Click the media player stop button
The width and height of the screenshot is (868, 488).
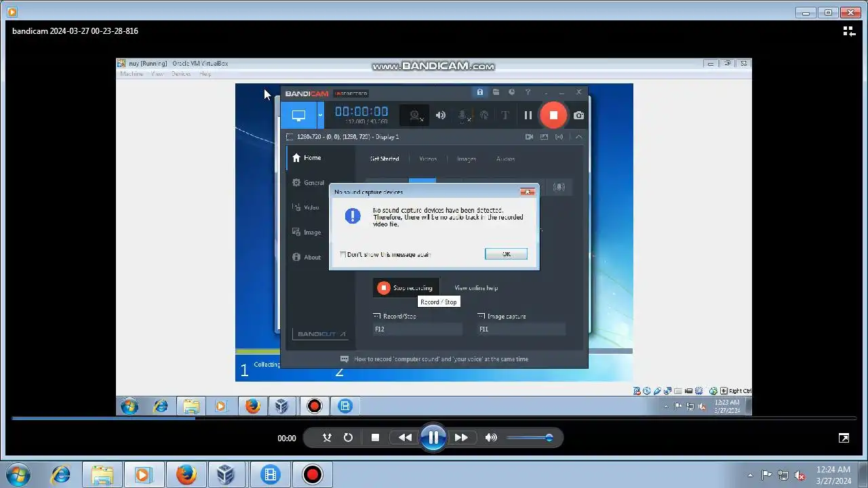click(375, 438)
